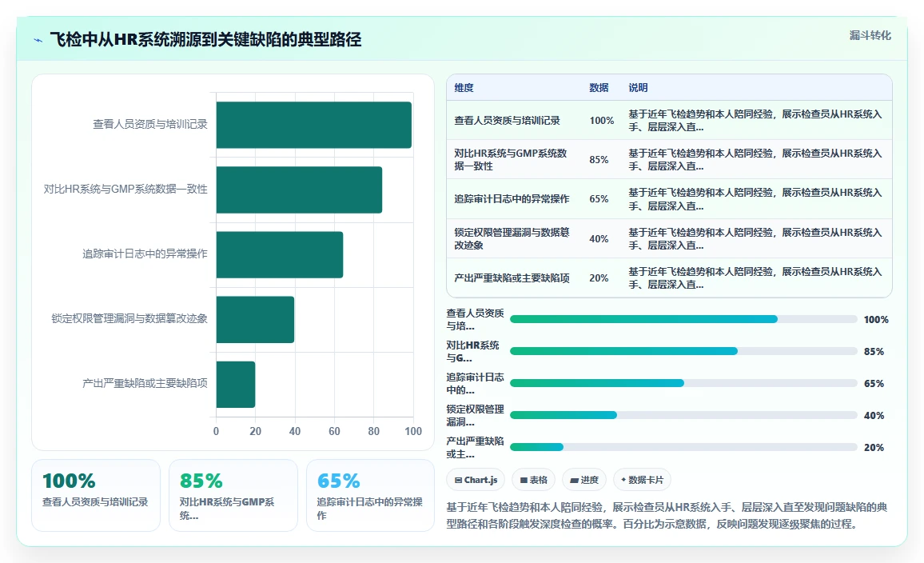The width and height of the screenshot is (924, 563).
Task: Click the 锁定权限管理漏洞与数据篡改迹象 chart bar
Action: 255,320
